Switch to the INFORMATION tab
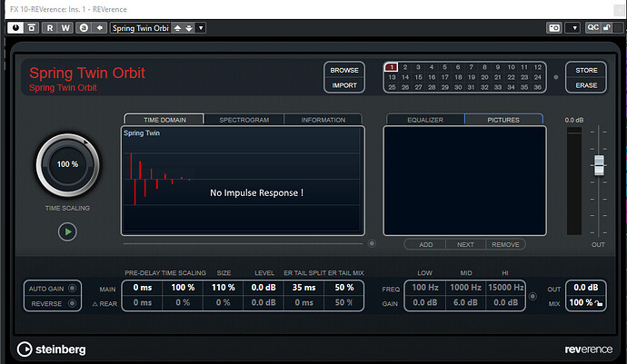 323,120
